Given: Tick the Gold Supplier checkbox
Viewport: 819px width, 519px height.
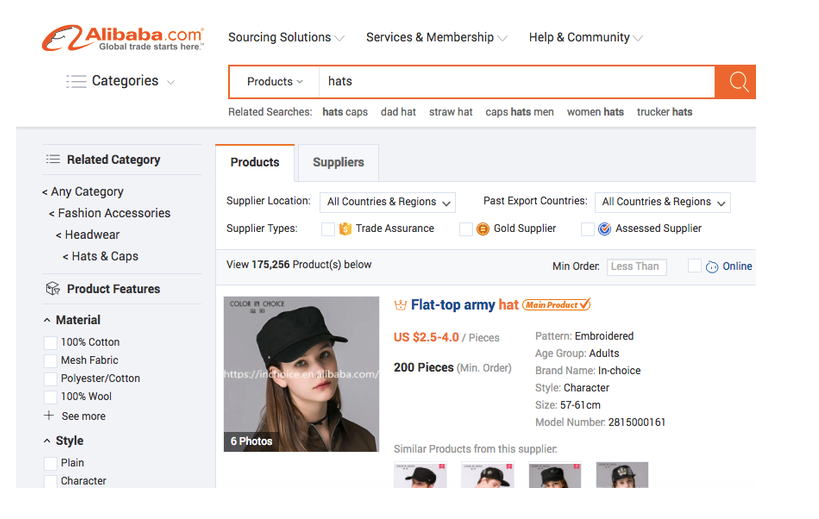Looking at the screenshot, I should (466, 229).
